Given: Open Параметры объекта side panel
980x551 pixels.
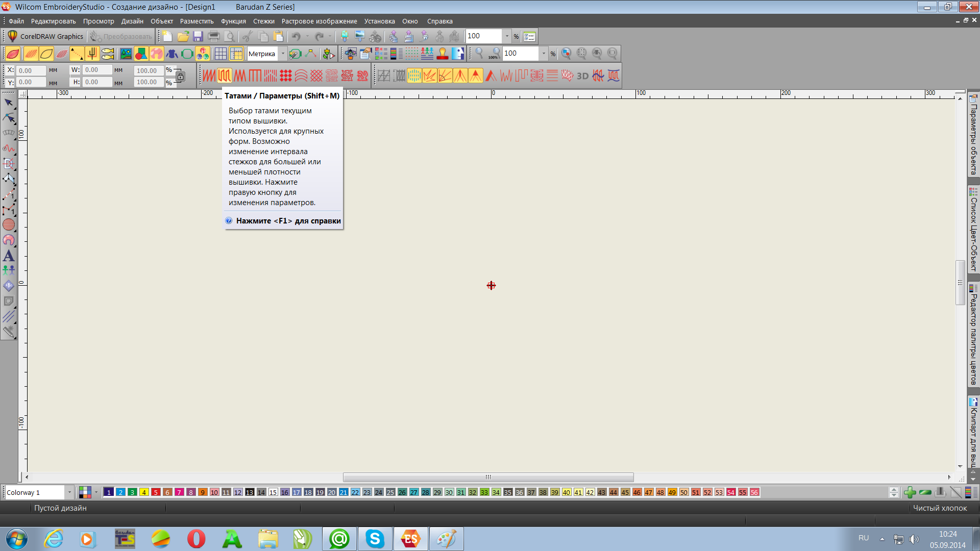Looking at the screenshot, I should click(x=973, y=135).
